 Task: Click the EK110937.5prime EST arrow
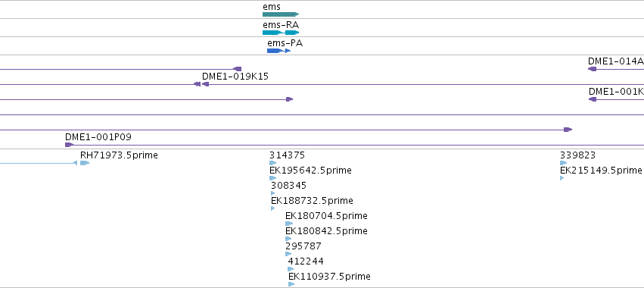tap(291, 284)
